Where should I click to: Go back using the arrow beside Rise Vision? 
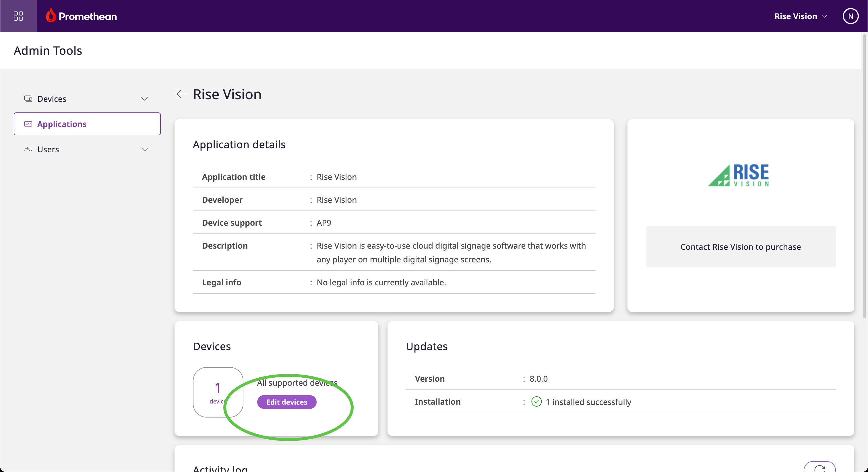[x=181, y=94]
